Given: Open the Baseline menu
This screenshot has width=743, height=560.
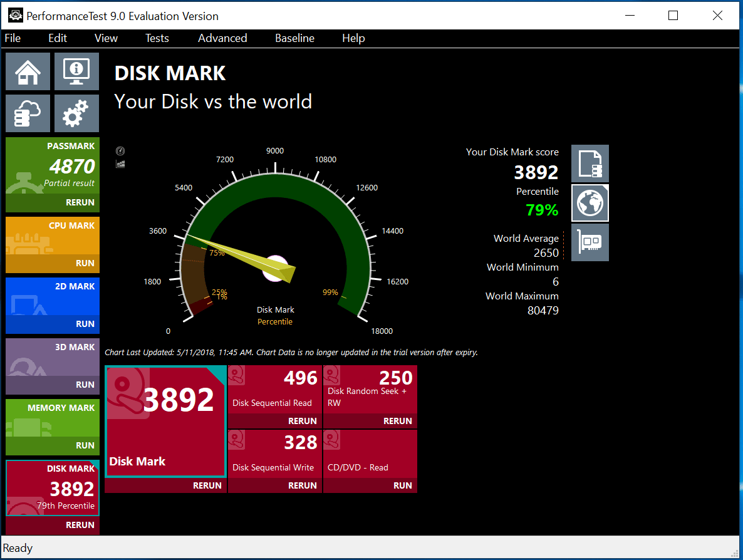Looking at the screenshot, I should pyautogui.click(x=294, y=38).
